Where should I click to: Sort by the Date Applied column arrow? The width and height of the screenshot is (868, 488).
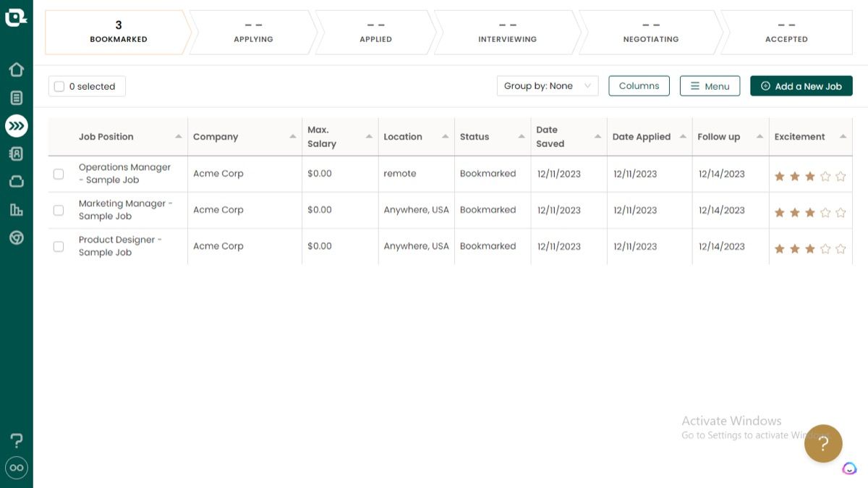click(683, 137)
